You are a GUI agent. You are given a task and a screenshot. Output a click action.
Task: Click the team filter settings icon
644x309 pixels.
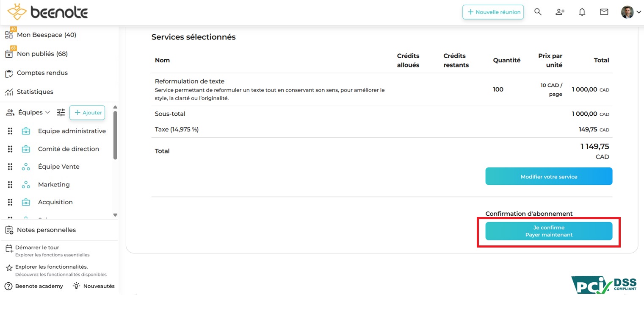point(61,112)
